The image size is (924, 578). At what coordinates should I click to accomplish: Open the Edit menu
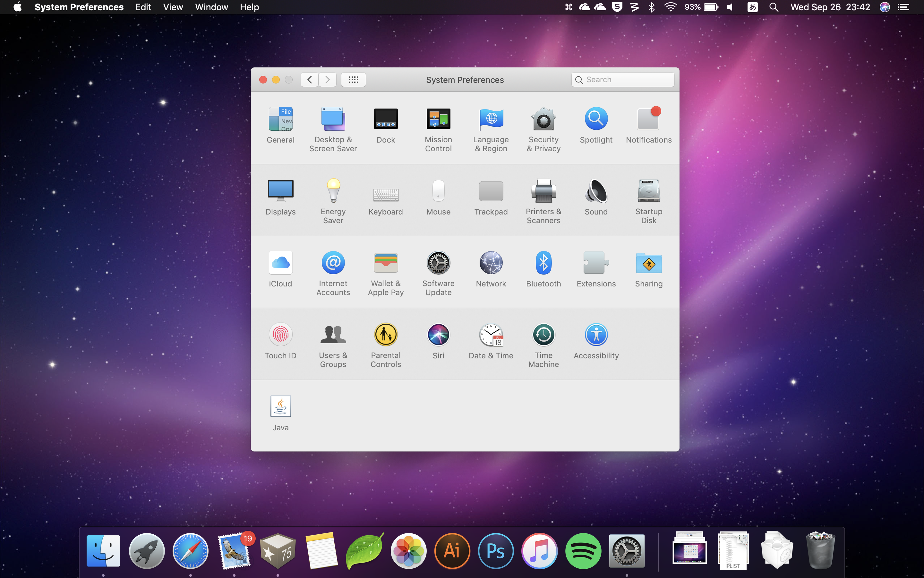tap(143, 7)
